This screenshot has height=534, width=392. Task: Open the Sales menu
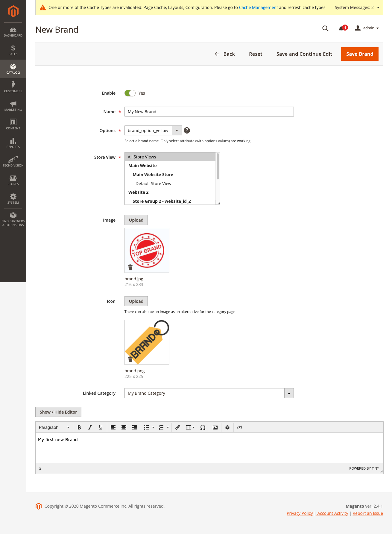point(13,50)
